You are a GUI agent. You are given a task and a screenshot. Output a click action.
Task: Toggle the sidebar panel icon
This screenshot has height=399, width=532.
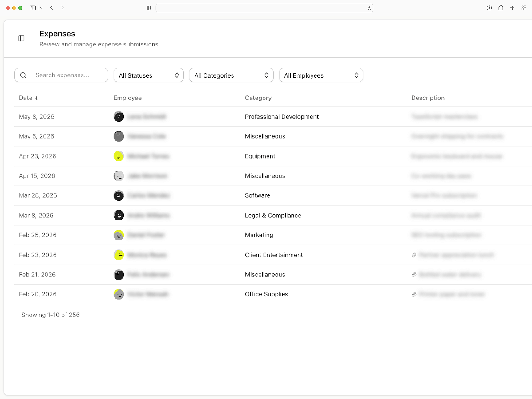(x=21, y=38)
